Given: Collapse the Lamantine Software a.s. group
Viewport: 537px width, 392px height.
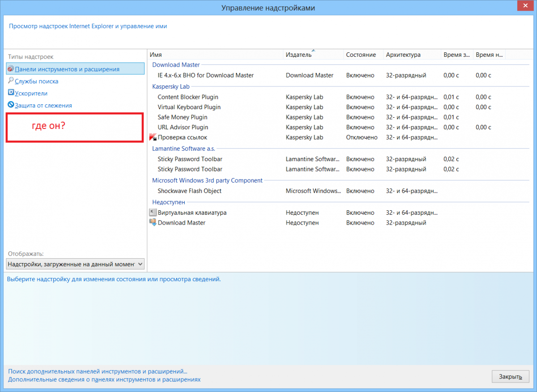Looking at the screenshot, I should click(x=183, y=149).
